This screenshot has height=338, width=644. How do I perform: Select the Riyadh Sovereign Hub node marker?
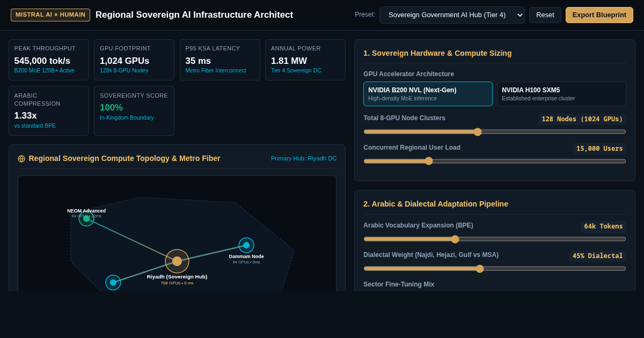pos(177,261)
